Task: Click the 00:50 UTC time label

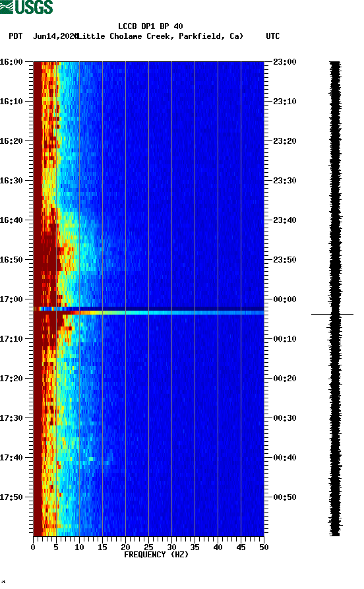Action: [x=285, y=497]
